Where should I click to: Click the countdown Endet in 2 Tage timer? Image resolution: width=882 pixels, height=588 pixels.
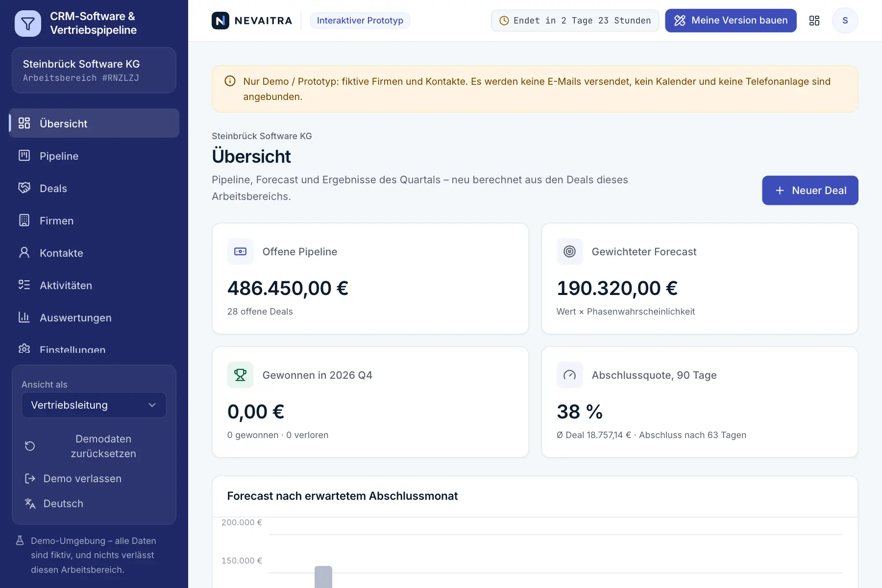tap(575, 21)
